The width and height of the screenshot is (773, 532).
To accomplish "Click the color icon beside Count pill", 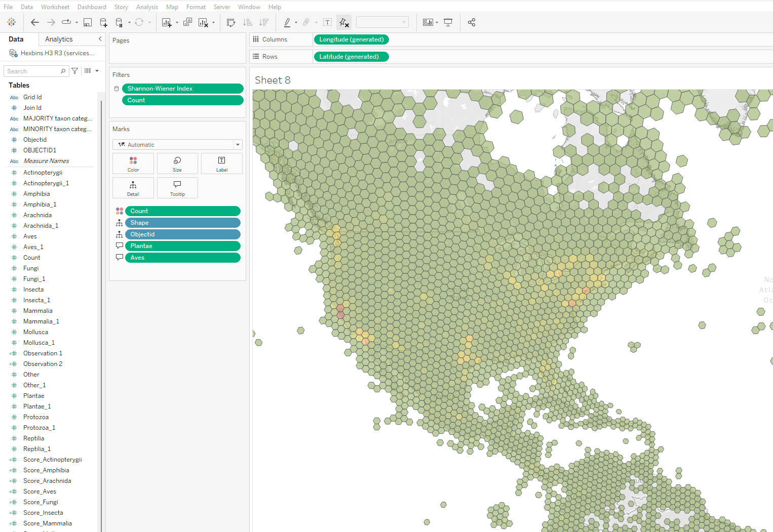I will [120, 211].
